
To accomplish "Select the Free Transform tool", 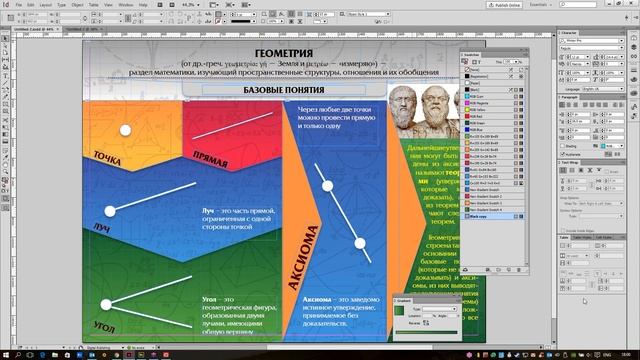I will pos(5,127).
